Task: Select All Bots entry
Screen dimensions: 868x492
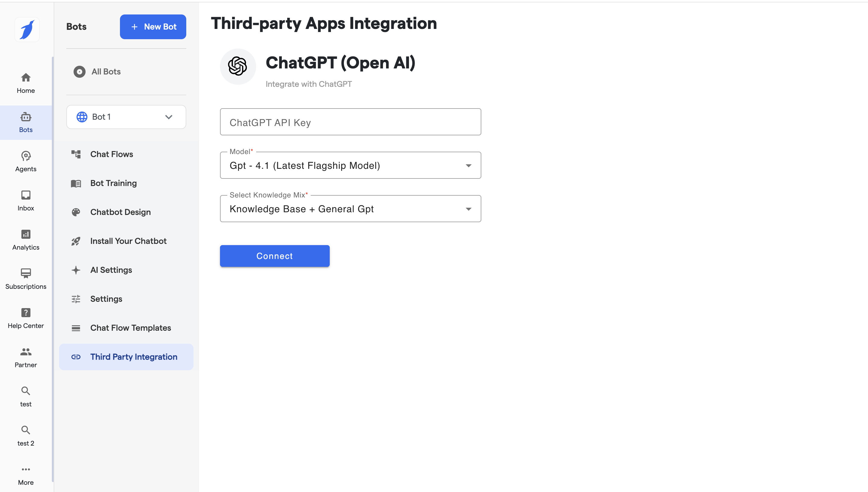Action: click(x=106, y=72)
